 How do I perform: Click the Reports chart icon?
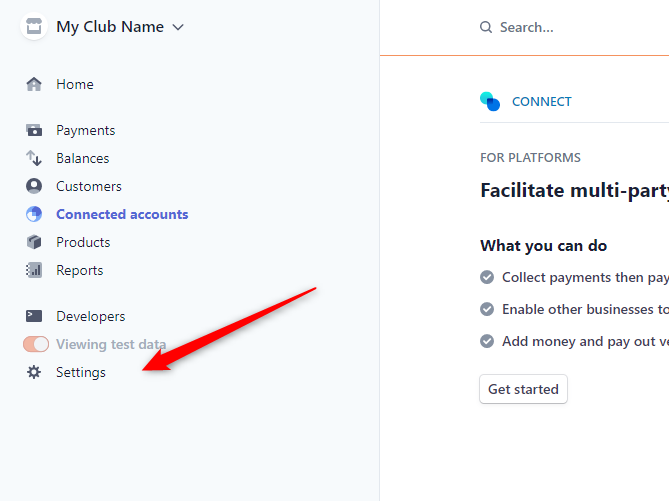(x=34, y=270)
